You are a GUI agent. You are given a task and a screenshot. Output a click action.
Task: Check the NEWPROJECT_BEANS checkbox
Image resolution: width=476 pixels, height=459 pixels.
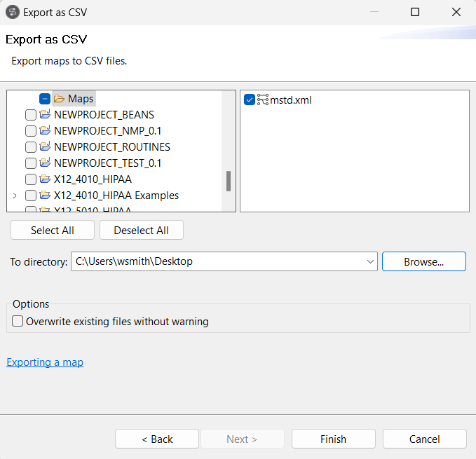(31, 115)
